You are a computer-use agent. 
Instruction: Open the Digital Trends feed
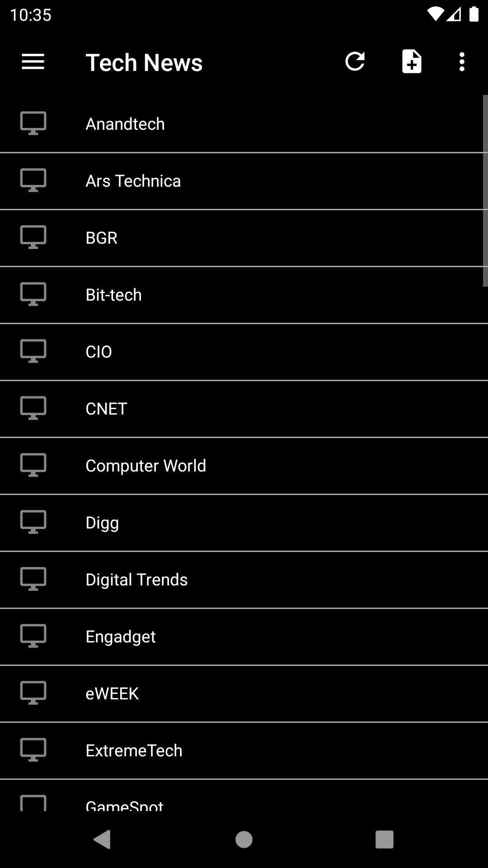[244, 580]
